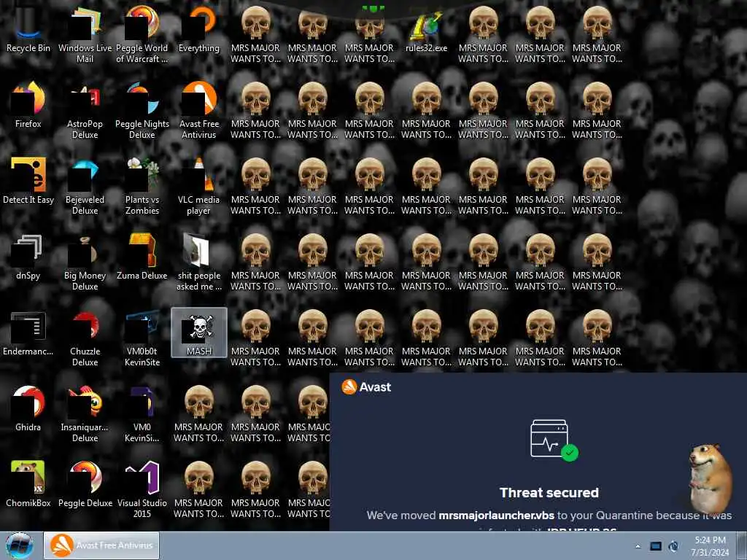
Task: Open the Recycle Bin desktop icon
Action: (x=28, y=29)
